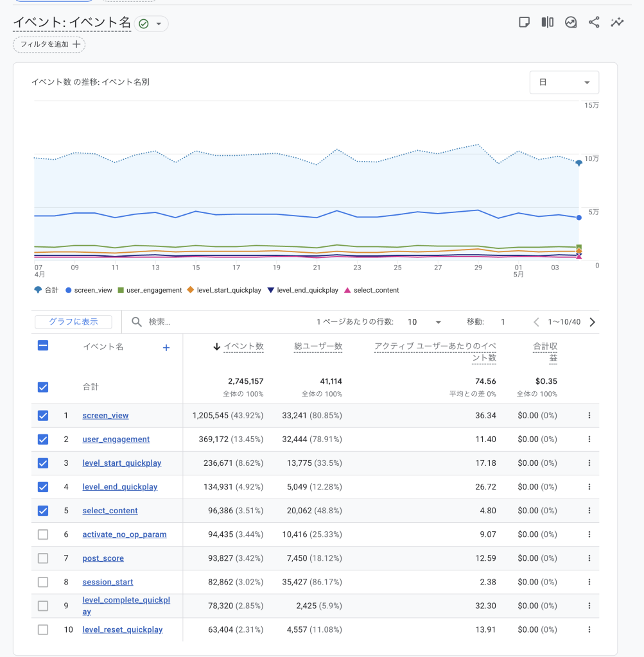
Task: Click the green verified checkmark icon
Action: pyautogui.click(x=144, y=24)
